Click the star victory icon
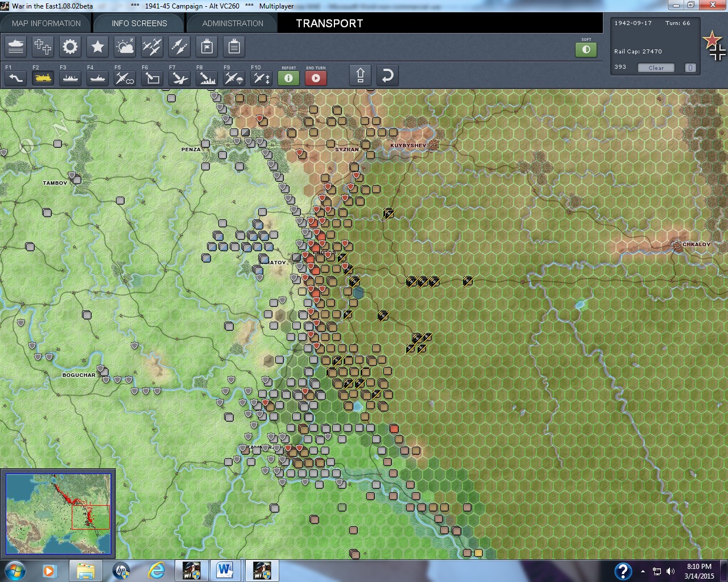This screenshot has height=582, width=728. tap(98, 47)
